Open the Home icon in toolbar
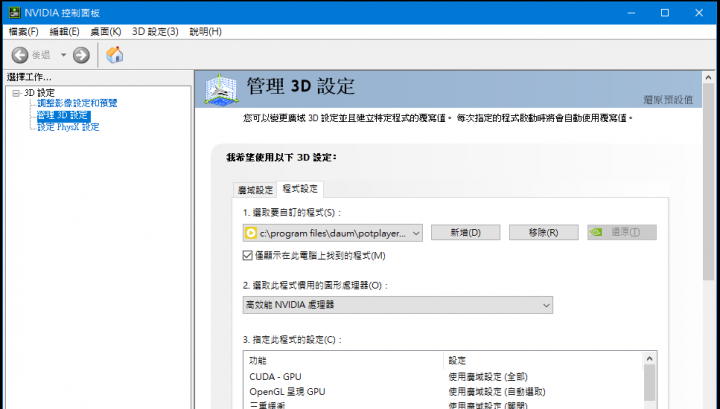This screenshot has height=409, width=720. point(114,55)
